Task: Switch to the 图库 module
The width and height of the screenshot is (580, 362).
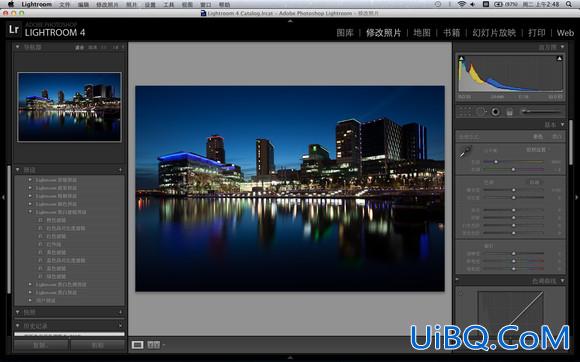Action: point(345,33)
